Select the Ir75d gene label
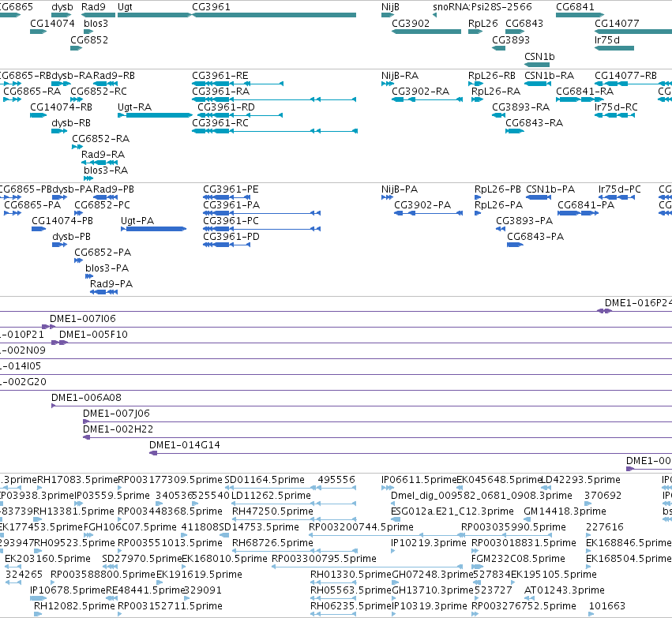The height and width of the screenshot is (618, 672). coord(607,40)
